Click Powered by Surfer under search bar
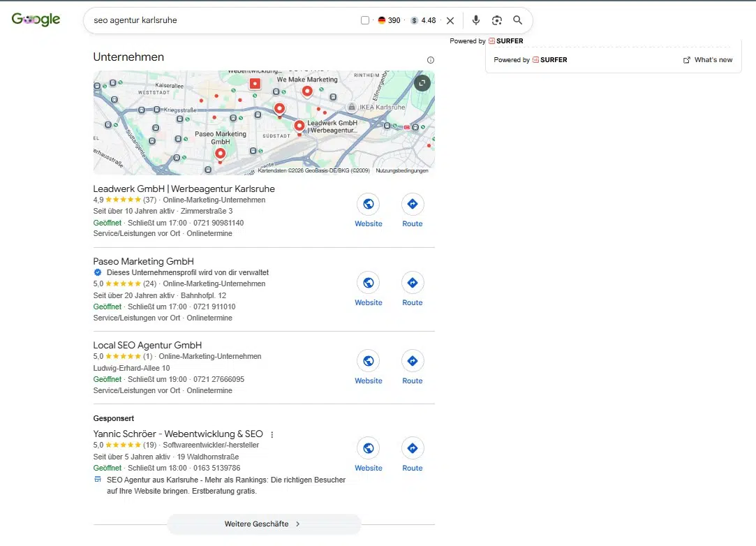Image resolution: width=756 pixels, height=546 pixels. coord(486,41)
